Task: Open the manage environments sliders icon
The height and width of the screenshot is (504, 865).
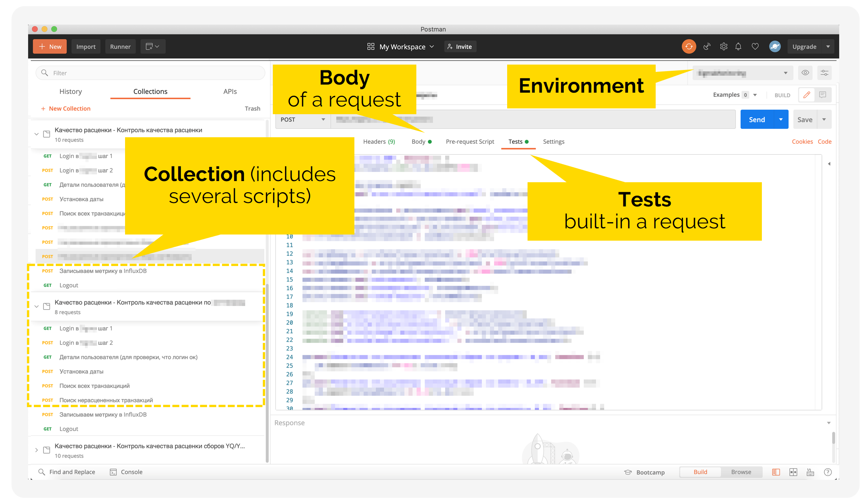Action: 824,73
